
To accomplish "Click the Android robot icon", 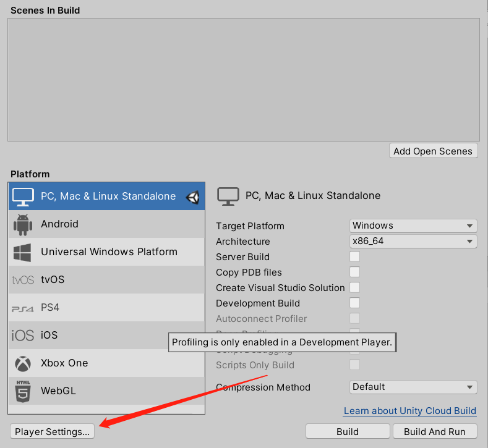I will click(23, 224).
